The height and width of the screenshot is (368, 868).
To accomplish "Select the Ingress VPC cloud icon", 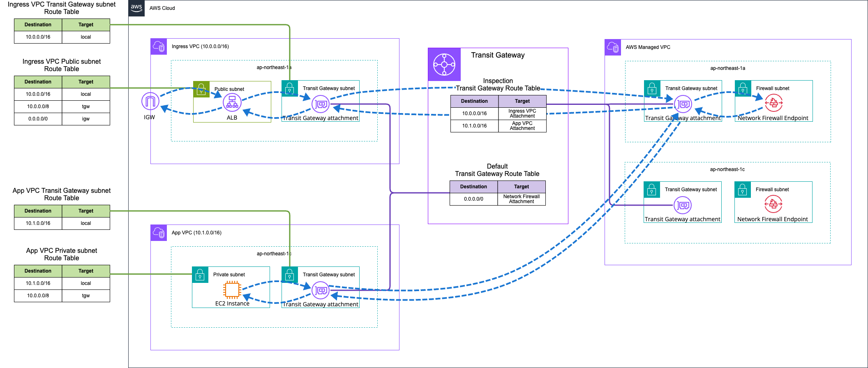I will coord(159,46).
